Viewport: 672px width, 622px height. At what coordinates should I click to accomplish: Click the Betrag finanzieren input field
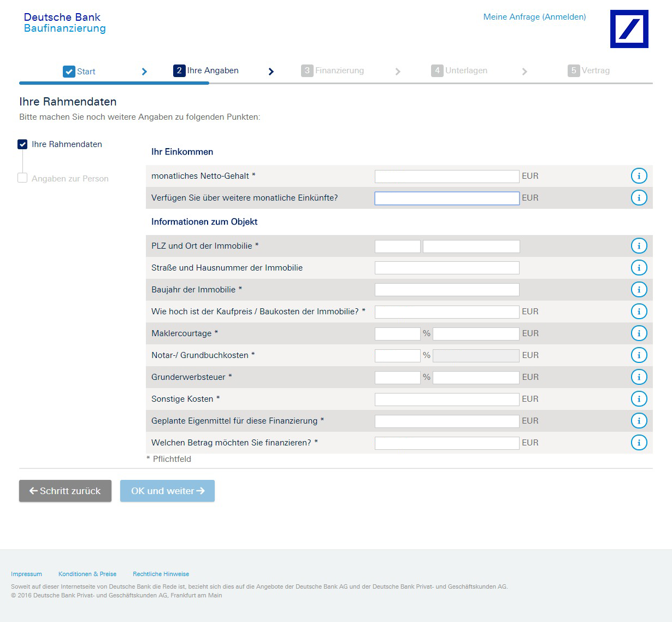(x=447, y=443)
